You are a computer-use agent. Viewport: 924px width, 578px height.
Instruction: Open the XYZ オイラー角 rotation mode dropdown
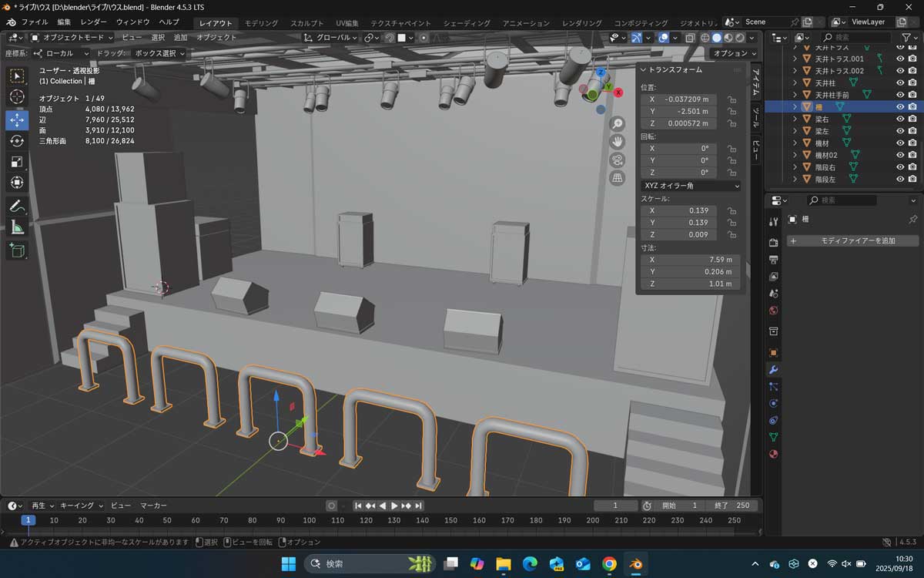pyautogui.click(x=690, y=186)
